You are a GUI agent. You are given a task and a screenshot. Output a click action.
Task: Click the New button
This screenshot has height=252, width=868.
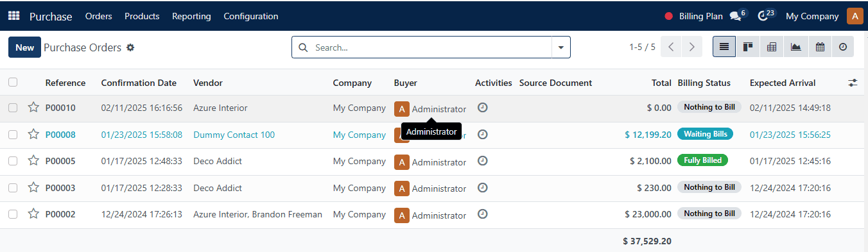[24, 47]
